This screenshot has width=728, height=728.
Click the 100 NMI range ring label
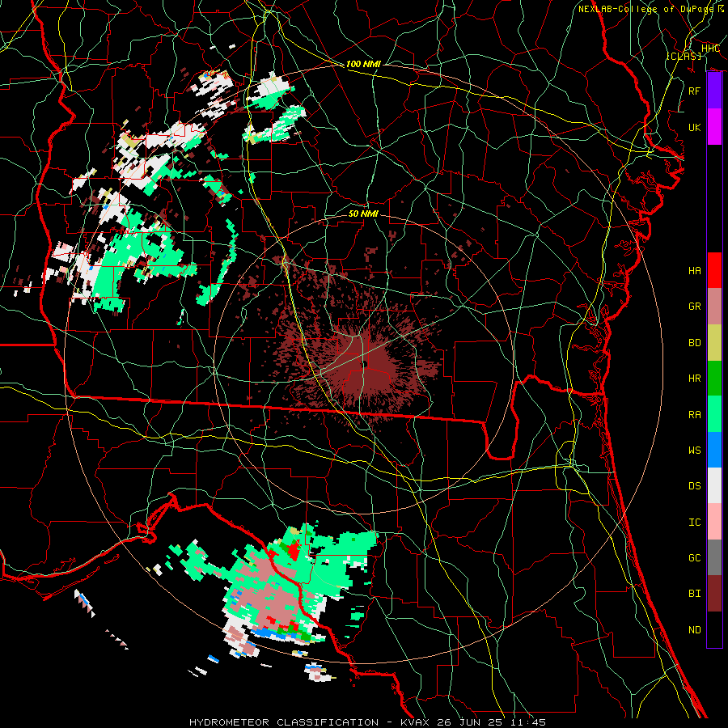click(x=363, y=64)
